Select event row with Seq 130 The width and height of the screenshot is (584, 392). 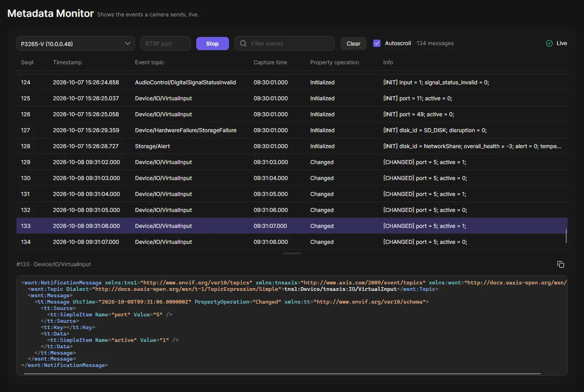point(292,178)
